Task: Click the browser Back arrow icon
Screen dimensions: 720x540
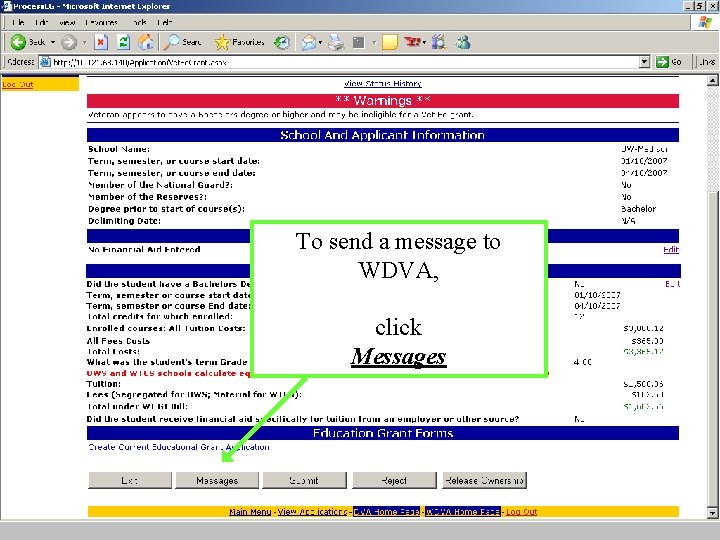Action: point(18,42)
